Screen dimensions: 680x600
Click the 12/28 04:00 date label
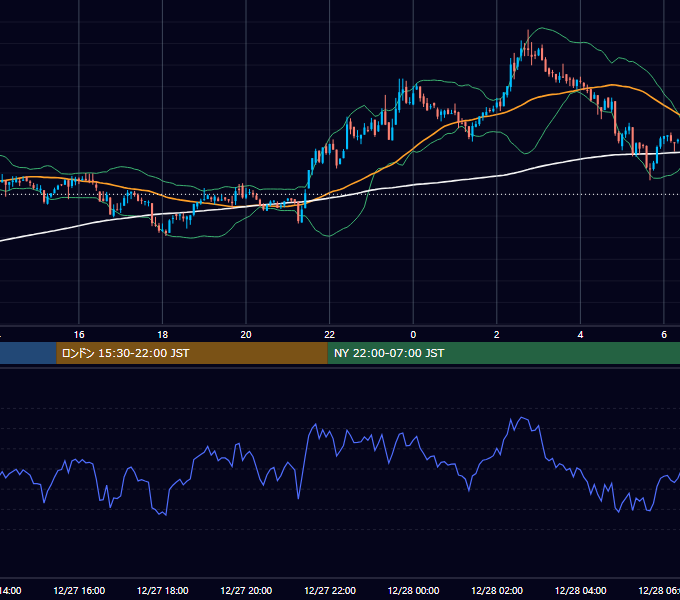pyautogui.click(x=580, y=590)
